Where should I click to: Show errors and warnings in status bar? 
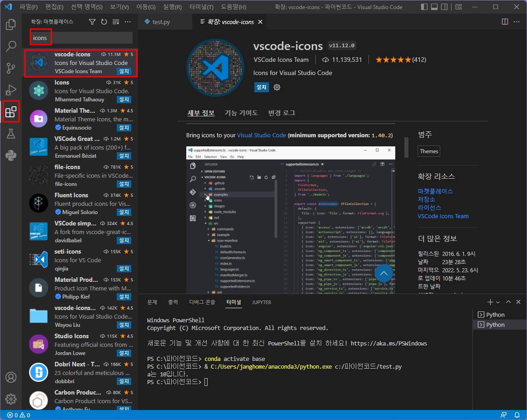coord(19,415)
